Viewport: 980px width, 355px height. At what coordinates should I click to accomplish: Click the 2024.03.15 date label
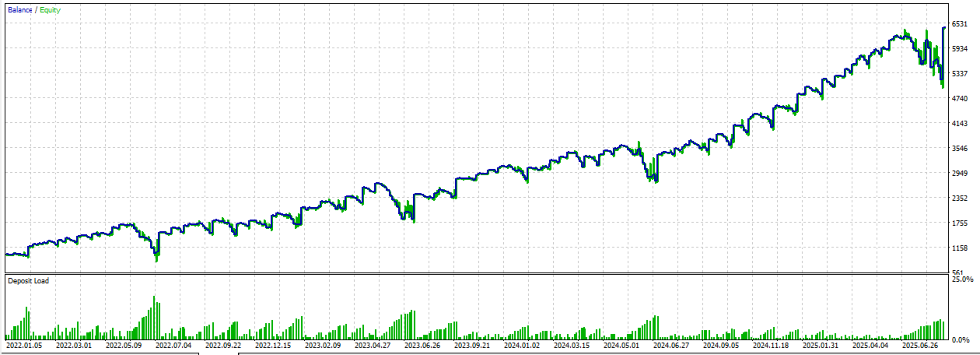[572, 344]
